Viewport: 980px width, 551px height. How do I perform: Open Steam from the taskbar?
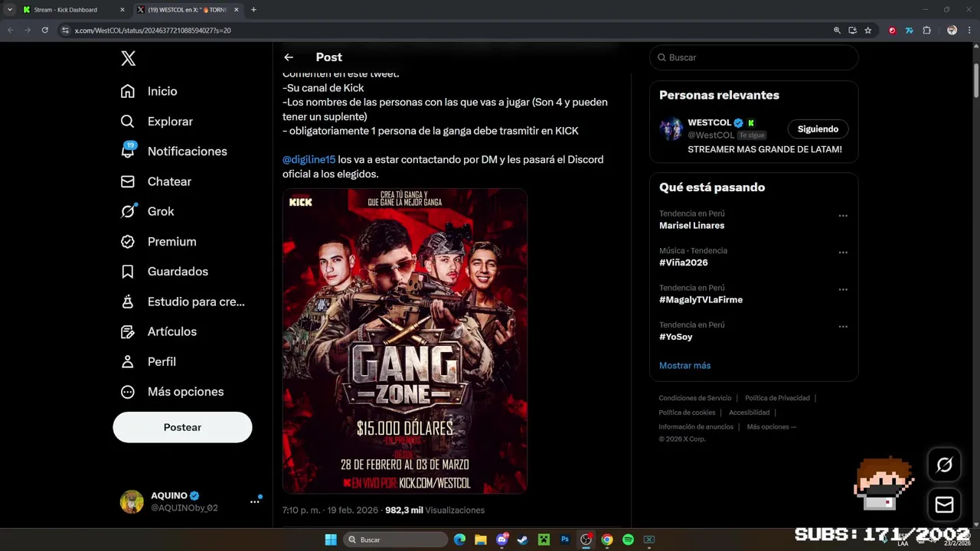coord(523,540)
